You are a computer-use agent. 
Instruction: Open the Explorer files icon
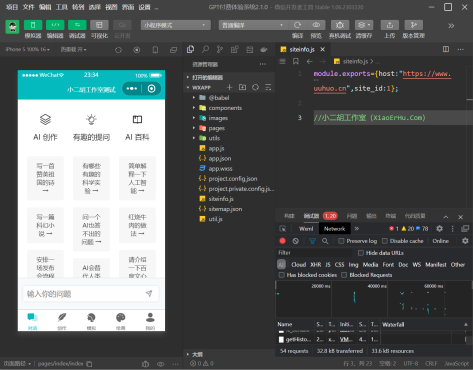pos(190,49)
